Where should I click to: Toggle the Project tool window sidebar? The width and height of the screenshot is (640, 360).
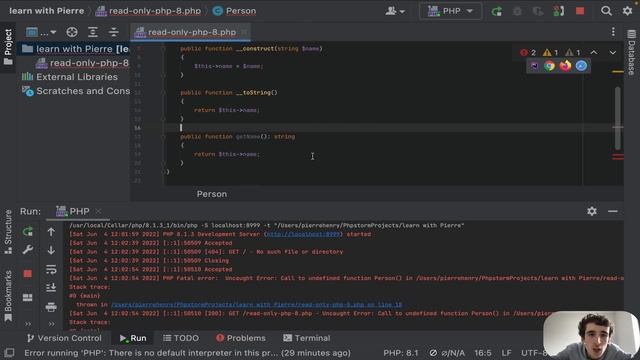coord(8,47)
